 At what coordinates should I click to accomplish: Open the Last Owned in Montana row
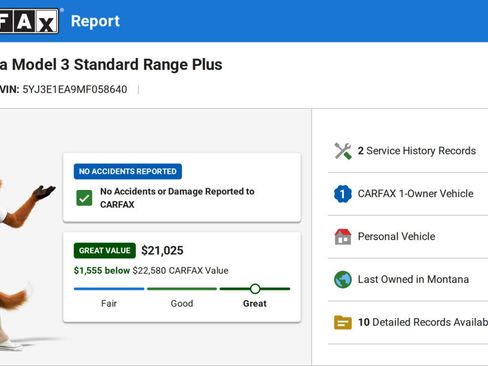(x=408, y=279)
